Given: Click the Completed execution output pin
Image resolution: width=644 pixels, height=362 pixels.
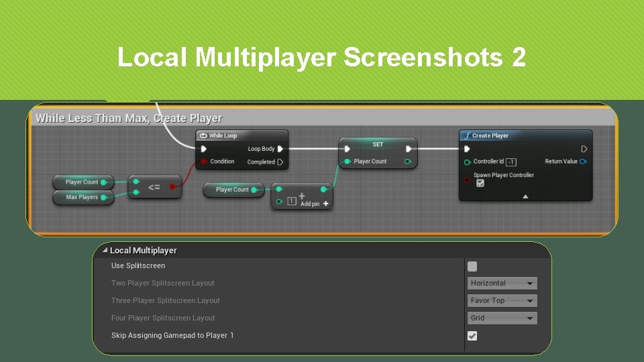Looking at the screenshot, I should (x=280, y=162).
